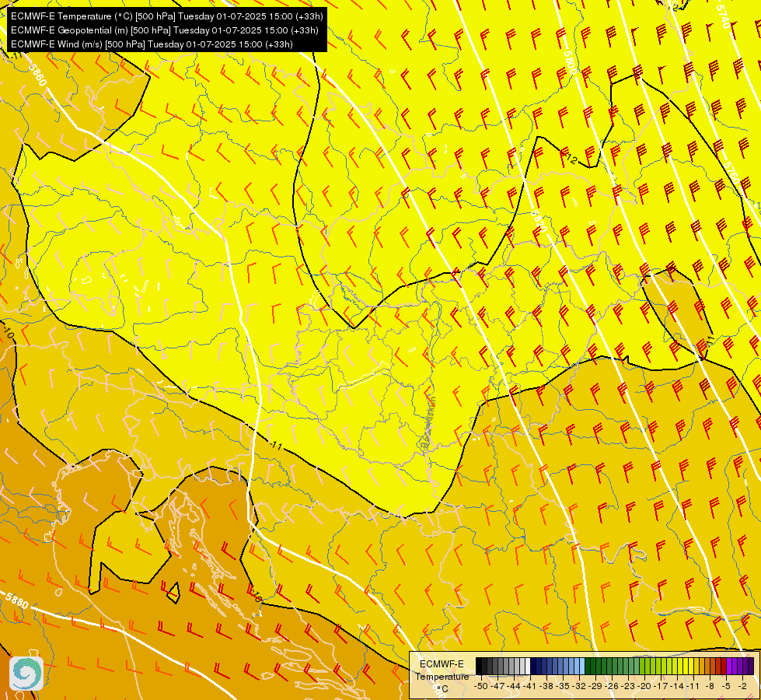Click the -20 tick label on legend
This screenshot has width=761, height=700.
pyautogui.click(x=644, y=687)
